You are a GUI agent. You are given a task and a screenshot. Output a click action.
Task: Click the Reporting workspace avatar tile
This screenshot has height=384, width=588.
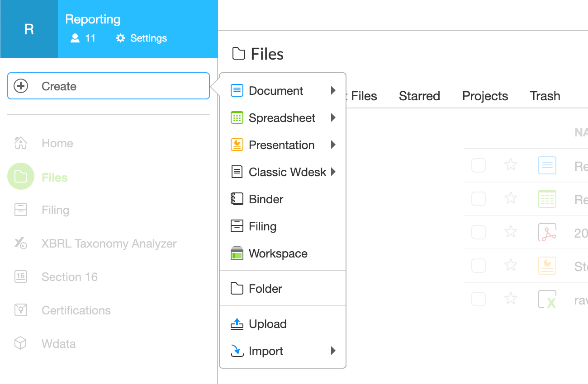click(x=29, y=29)
